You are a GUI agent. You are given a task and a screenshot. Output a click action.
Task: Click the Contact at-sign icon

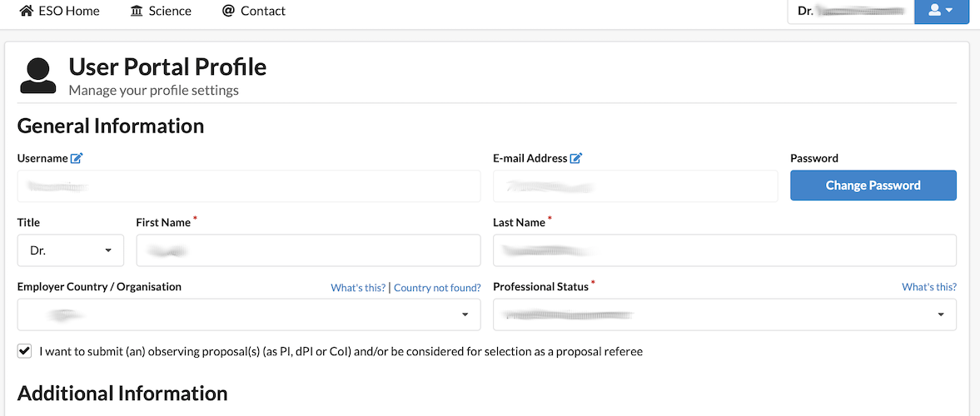click(x=228, y=11)
